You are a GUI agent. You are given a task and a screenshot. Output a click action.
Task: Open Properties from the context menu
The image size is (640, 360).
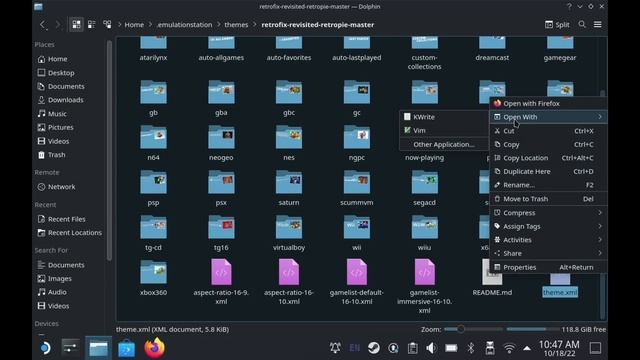tap(548, 267)
